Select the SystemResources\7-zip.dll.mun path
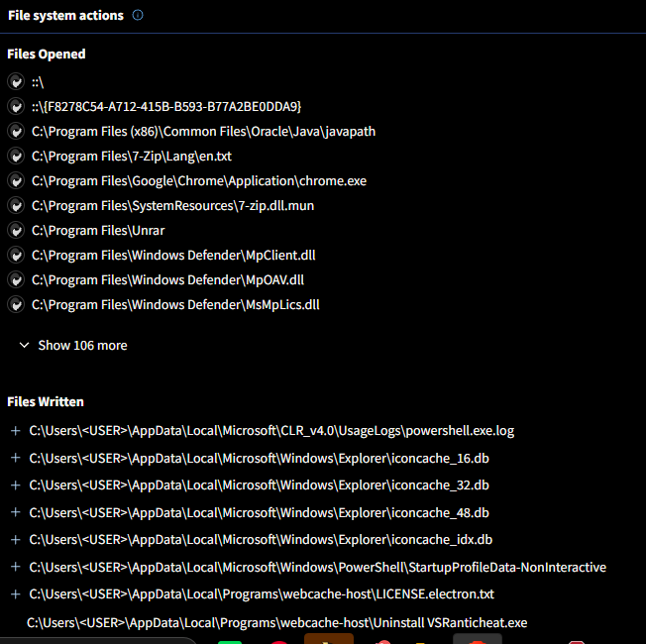Screen dimensions: 646x644 tap(172, 206)
